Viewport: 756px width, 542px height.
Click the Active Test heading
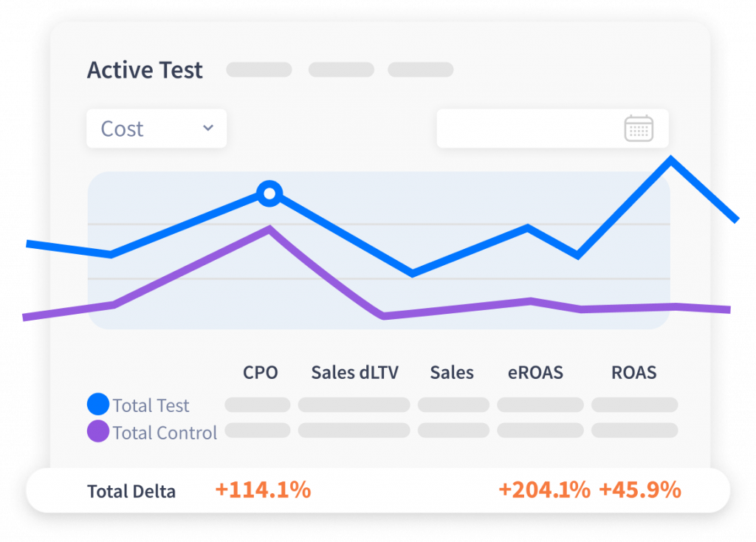coord(145,70)
